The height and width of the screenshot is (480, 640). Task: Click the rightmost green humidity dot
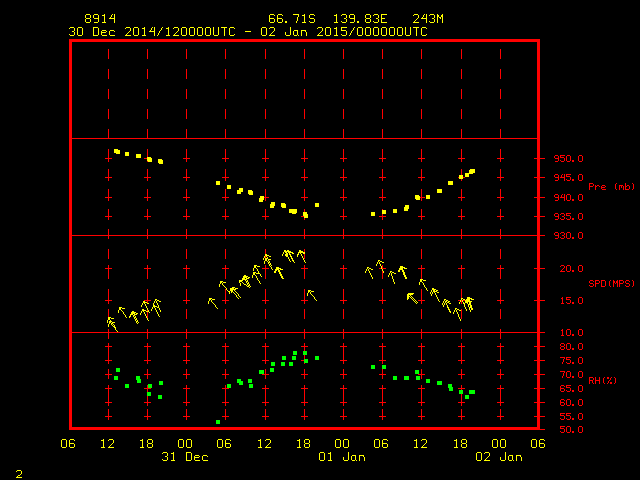click(472, 392)
